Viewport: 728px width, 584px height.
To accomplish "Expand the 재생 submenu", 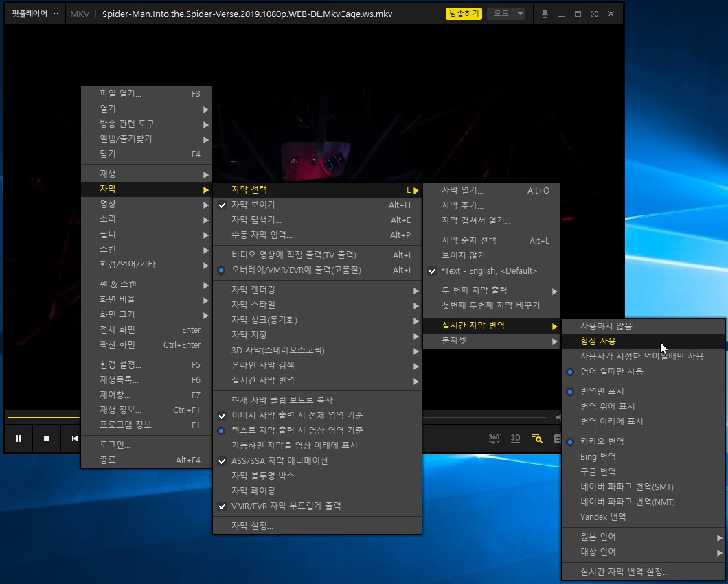I will (x=146, y=174).
